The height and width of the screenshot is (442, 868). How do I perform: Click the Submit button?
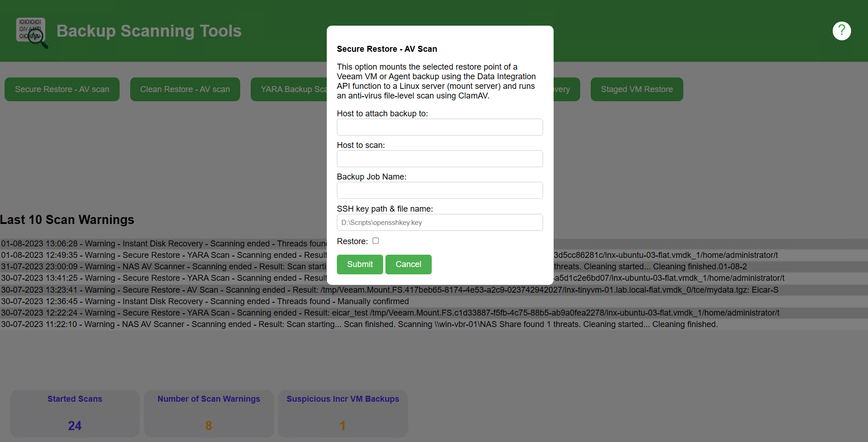pyautogui.click(x=360, y=264)
